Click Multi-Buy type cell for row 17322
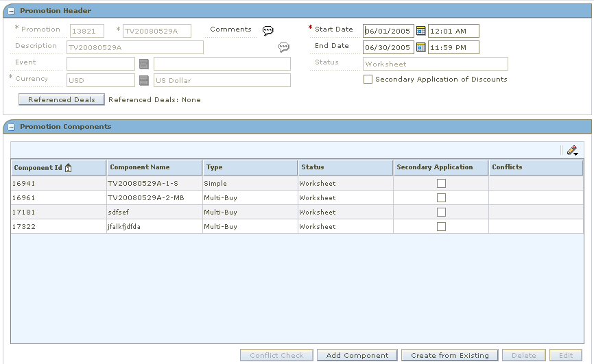This screenshot has height=364, width=594. pyautogui.click(x=250, y=226)
